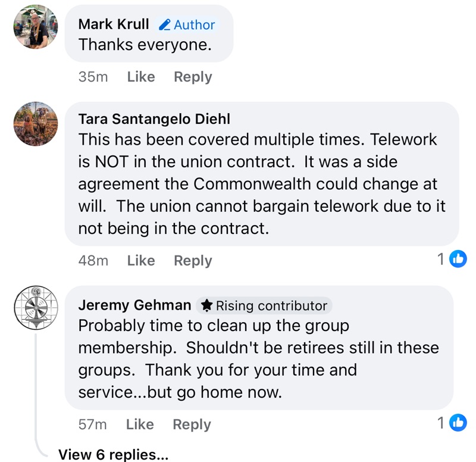Viewport: 476px width, 462px height.
Task: Click the like reaction icon on Tara's comment
Action: [458, 259]
